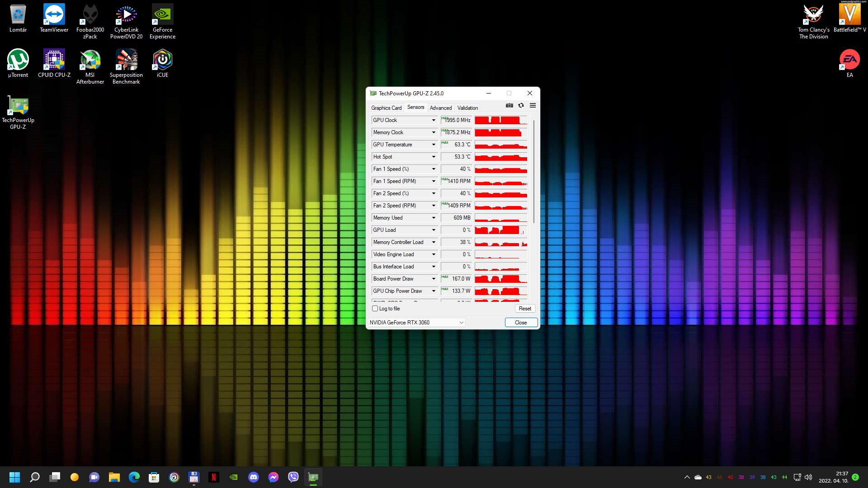Open Microsoft Edge from taskbar
868x488 pixels.
pos(134,477)
